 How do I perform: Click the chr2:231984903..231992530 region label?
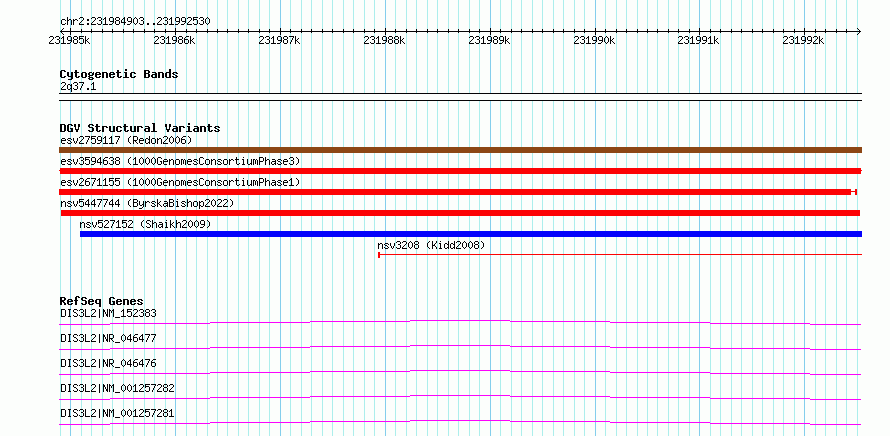pyautogui.click(x=135, y=22)
